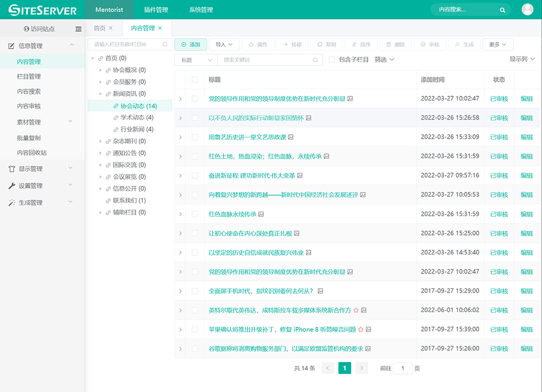The height and width of the screenshot is (392, 542).
Task: Select 栏目管理 in the sidebar
Action: (x=29, y=77)
